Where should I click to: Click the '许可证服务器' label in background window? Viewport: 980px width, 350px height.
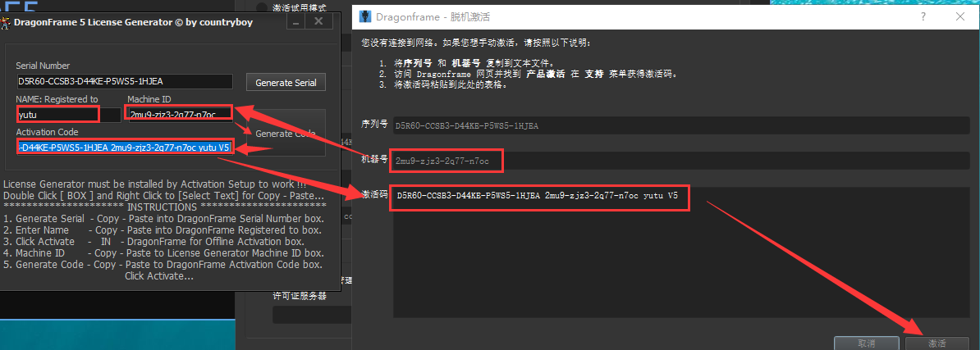pyautogui.click(x=300, y=296)
